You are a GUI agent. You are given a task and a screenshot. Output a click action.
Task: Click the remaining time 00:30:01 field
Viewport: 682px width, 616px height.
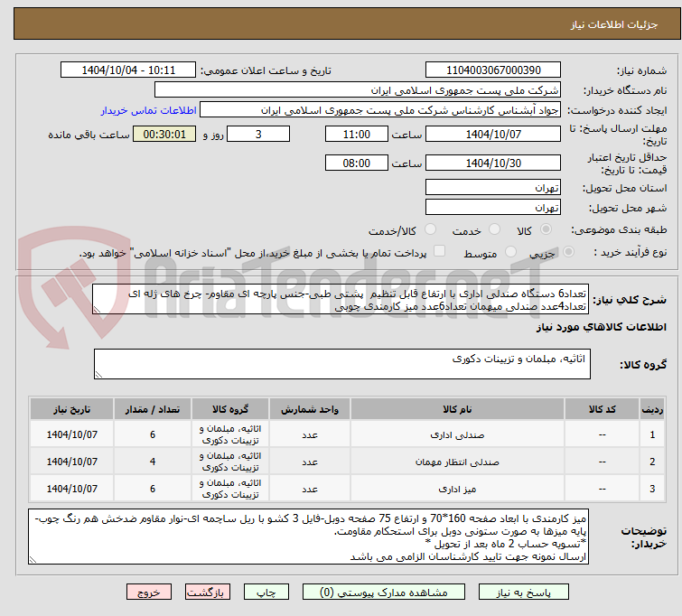coord(164,134)
